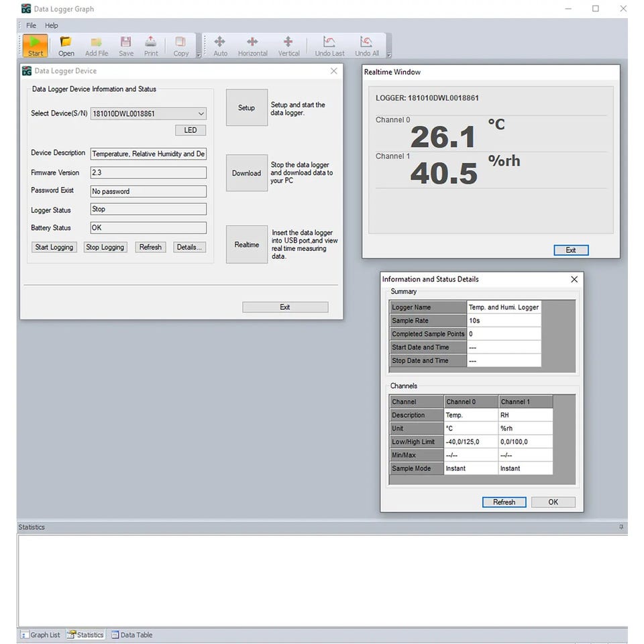Click the LOGGER serial number label
The width and height of the screenshot is (644, 644).
427,98
